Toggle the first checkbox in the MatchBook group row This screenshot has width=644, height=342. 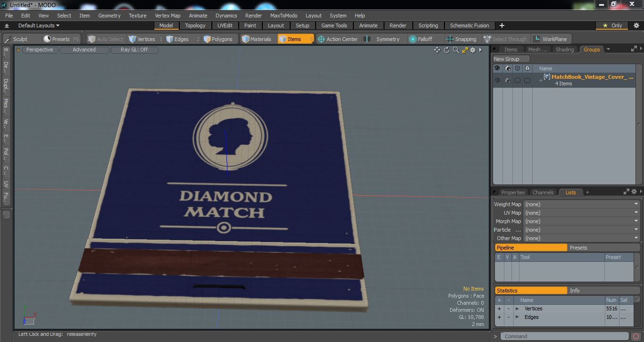[517, 80]
